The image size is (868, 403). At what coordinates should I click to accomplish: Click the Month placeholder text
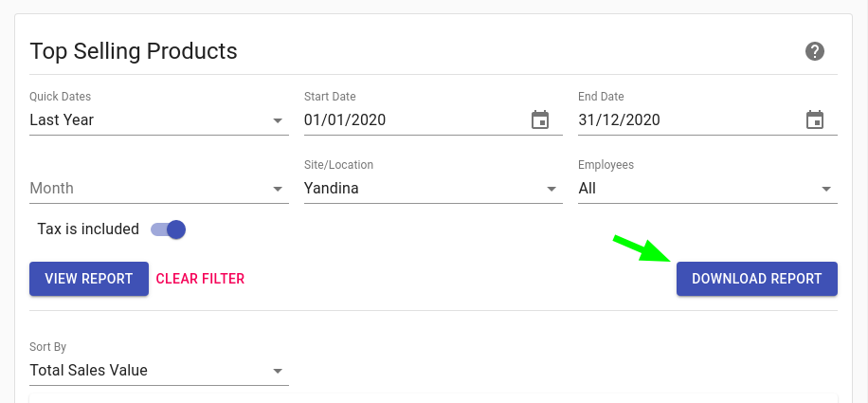51,188
